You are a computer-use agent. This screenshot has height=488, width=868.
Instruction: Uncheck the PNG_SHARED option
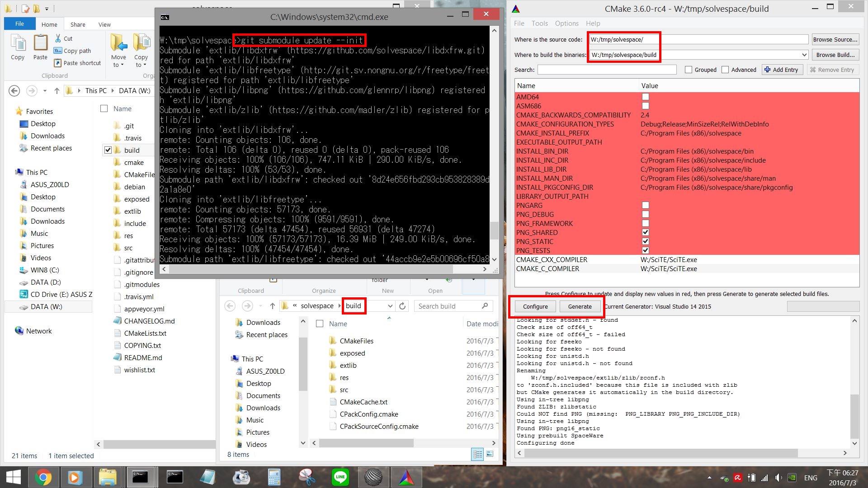pos(645,233)
